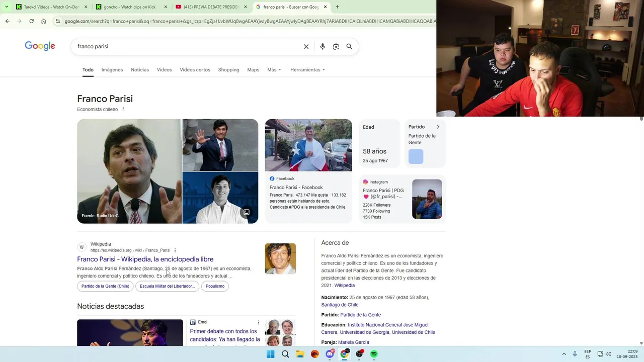Open the Franco Parisi Instagram card
Viewport: 644px width, 362px height.
(403, 199)
